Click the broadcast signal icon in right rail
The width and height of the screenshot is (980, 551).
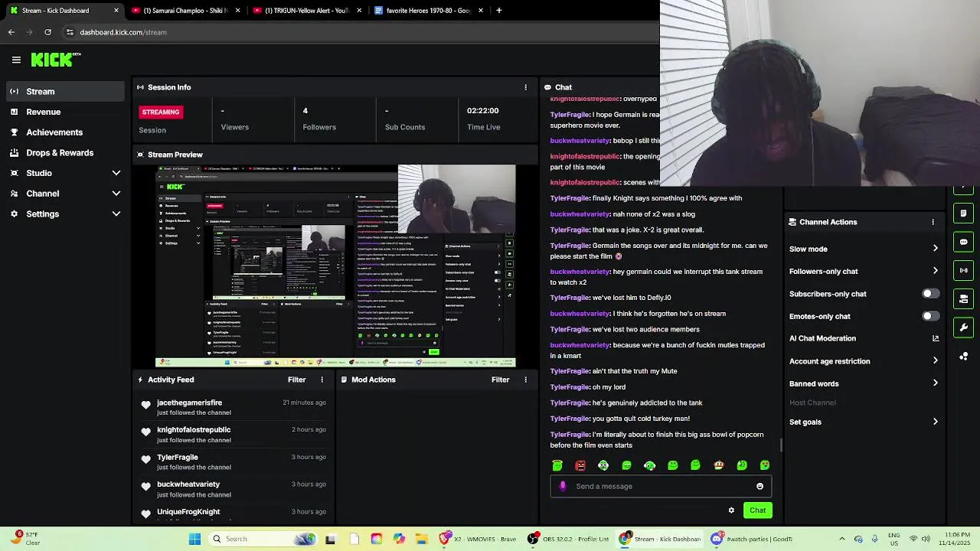pyautogui.click(x=964, y=270)
